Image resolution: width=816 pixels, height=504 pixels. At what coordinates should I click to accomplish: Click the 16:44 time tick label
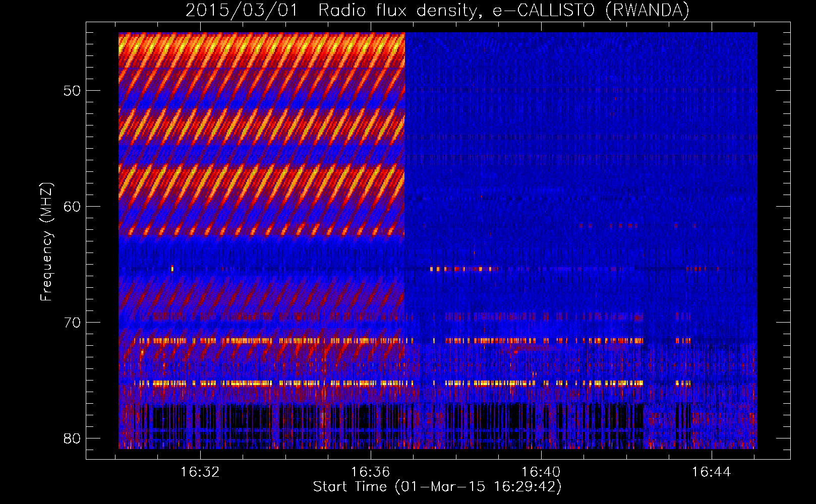[711, 472]
